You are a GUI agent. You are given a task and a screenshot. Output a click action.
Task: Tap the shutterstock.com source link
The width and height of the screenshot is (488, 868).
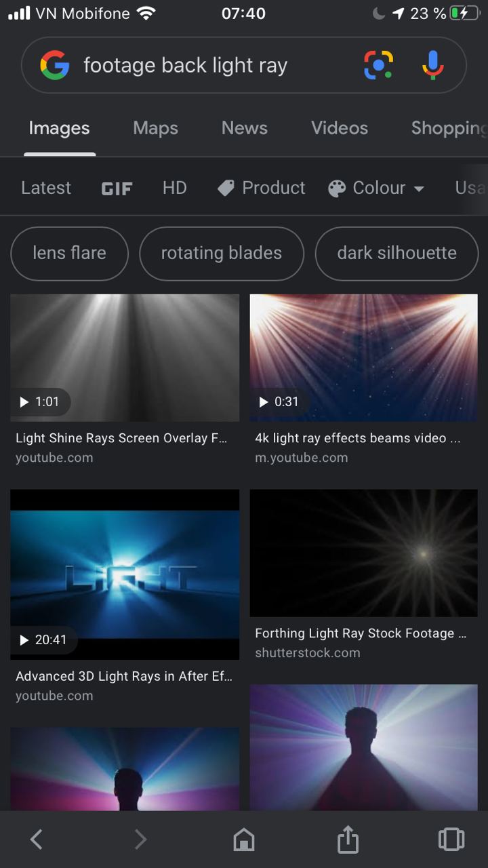(x=308, y=653)
